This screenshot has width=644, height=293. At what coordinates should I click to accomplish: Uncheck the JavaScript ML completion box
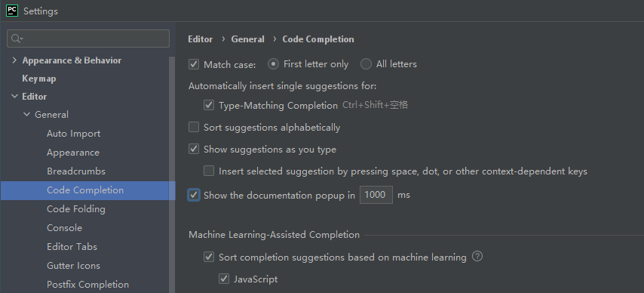[x=224, y=279]
